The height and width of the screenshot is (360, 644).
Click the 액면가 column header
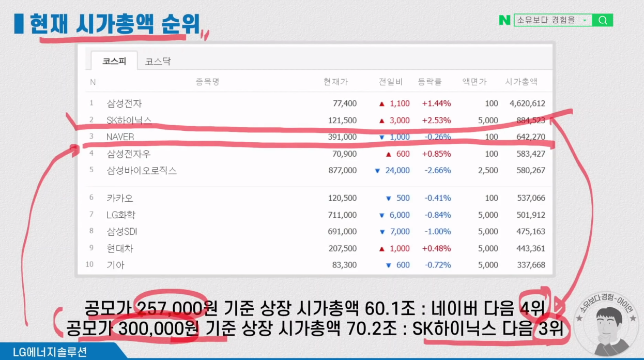click(474, 82)
